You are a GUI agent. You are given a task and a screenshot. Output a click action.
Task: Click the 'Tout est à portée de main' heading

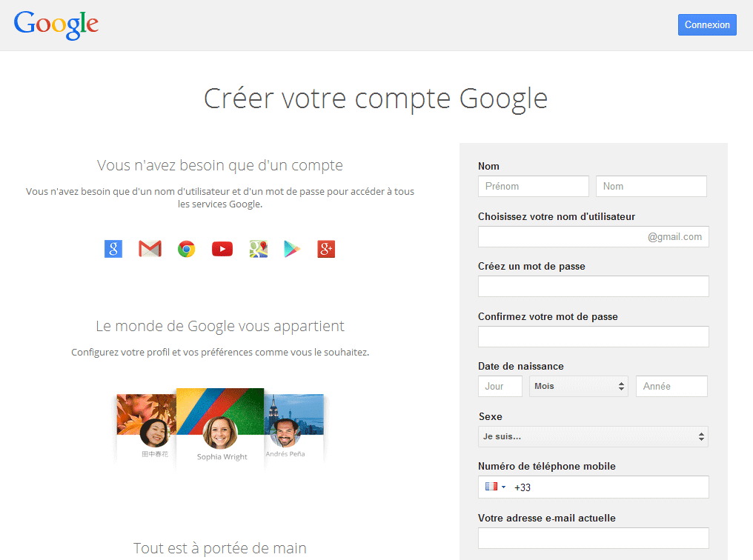[x=220, y=548]
